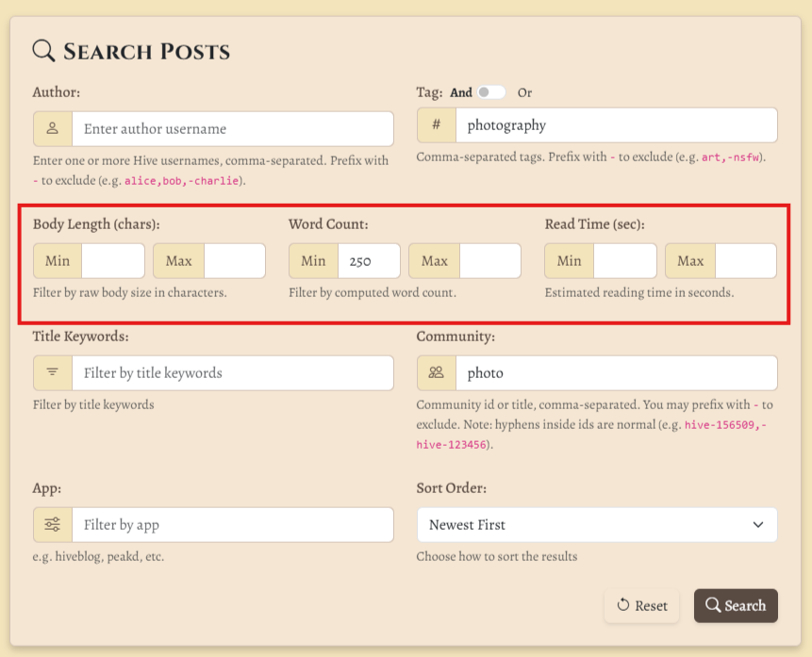Screen dimensions: 812x657
Task: Select the And label for tag matching
Action: 461,92
